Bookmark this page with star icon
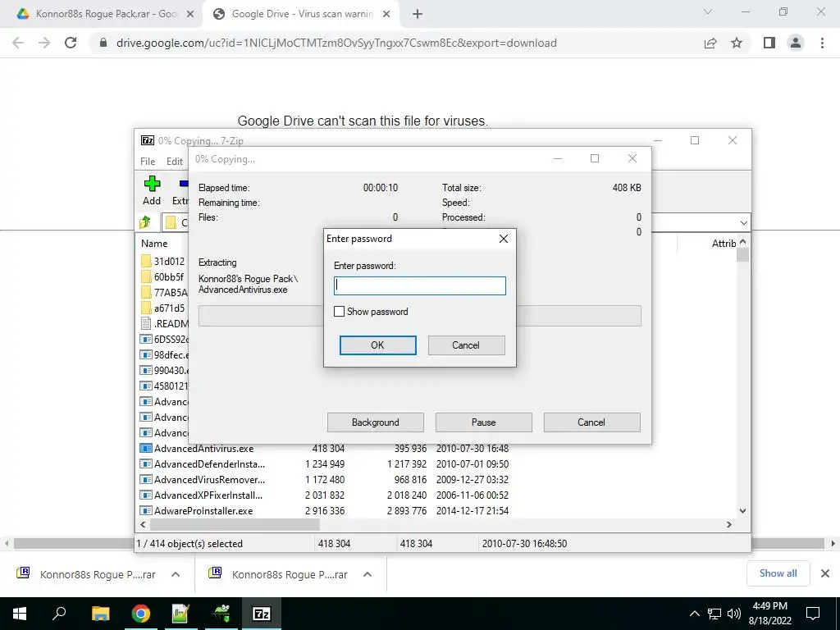The width and height of the screenshot is (840, 630). [x=737, y=43]
